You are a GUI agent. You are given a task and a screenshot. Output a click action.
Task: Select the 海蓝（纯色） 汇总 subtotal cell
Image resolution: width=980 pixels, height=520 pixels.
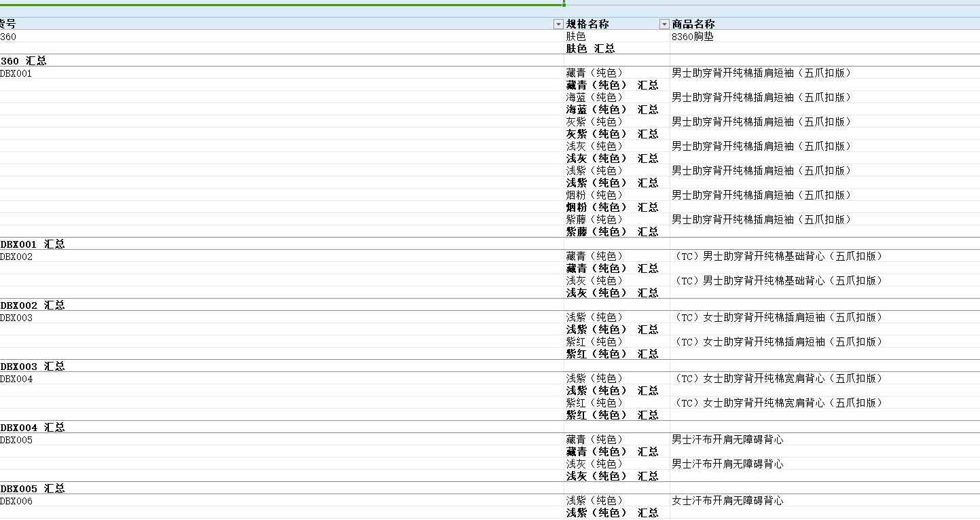click(613, 110)
